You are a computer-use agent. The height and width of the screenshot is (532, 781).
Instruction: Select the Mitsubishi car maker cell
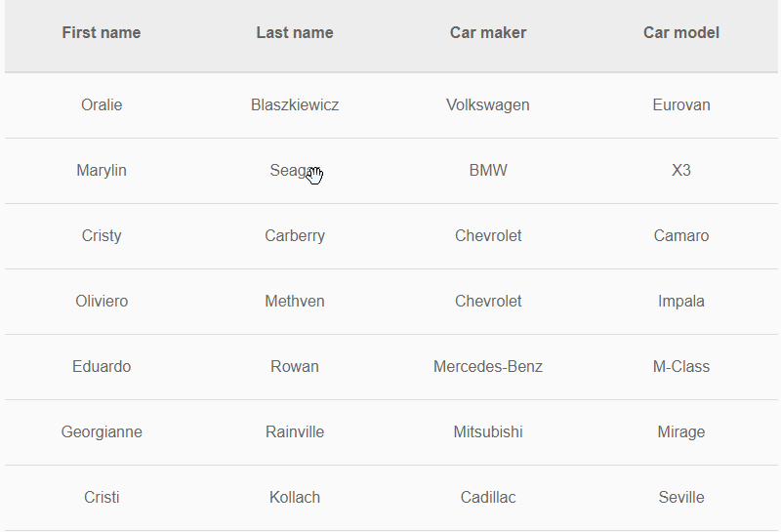coord(488,432)
